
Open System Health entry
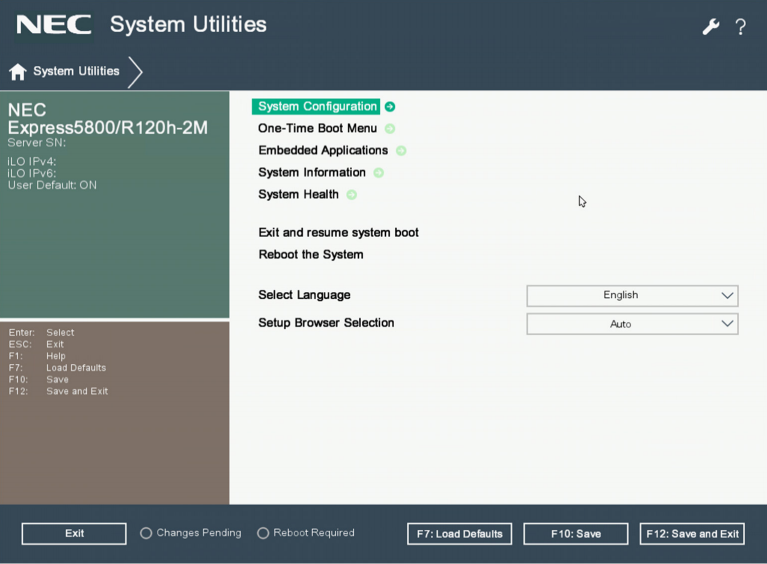pyautogui.click(x=298, y=194)
